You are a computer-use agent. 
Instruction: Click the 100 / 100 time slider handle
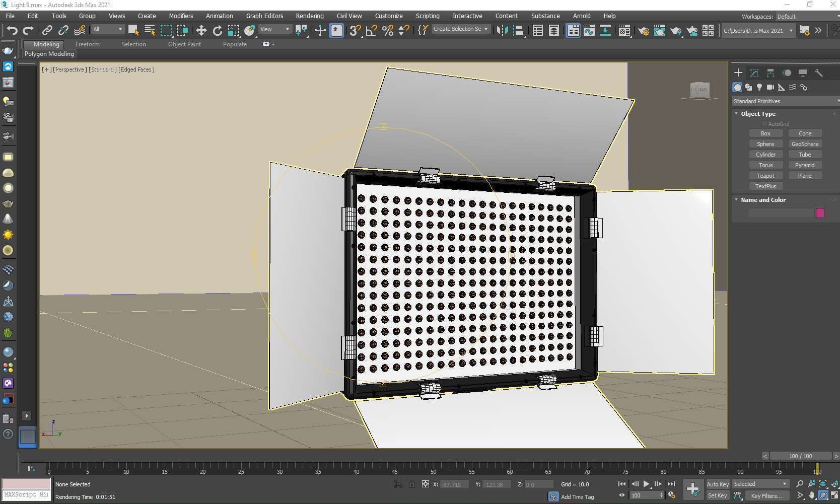(800, 456)
